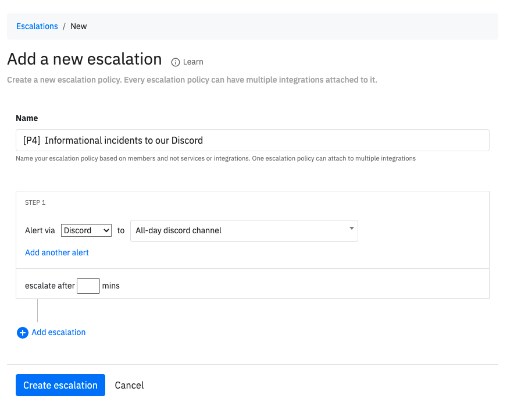
Task: Click Add another alert link
Action: [x=57, y=252]
